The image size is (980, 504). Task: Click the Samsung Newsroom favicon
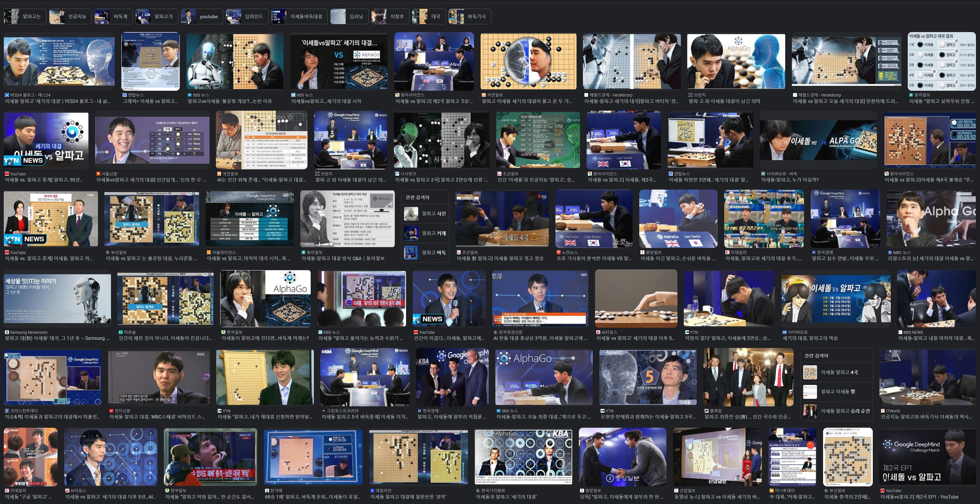tap(7, 332)
